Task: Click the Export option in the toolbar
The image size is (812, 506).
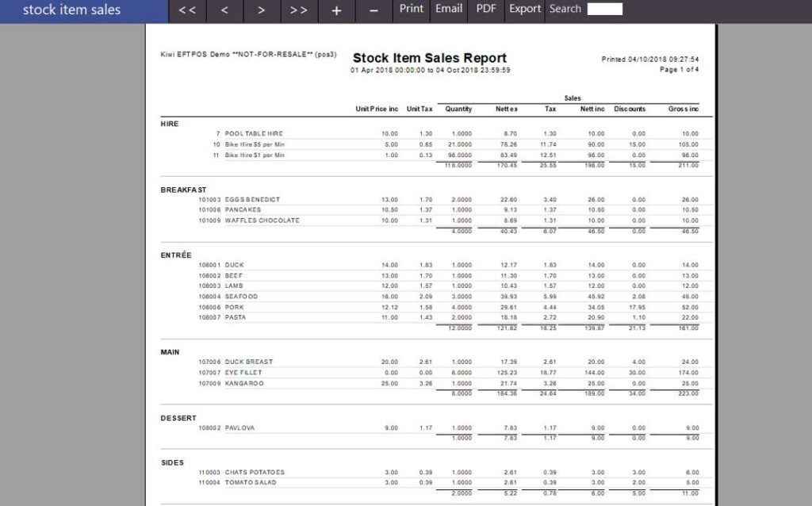Action: [x=524, y=10]
